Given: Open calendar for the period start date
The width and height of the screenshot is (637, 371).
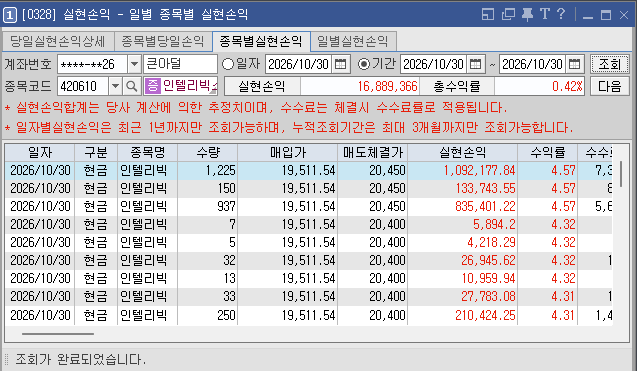Looking at the screenshot, I should [x=475, y=64].
